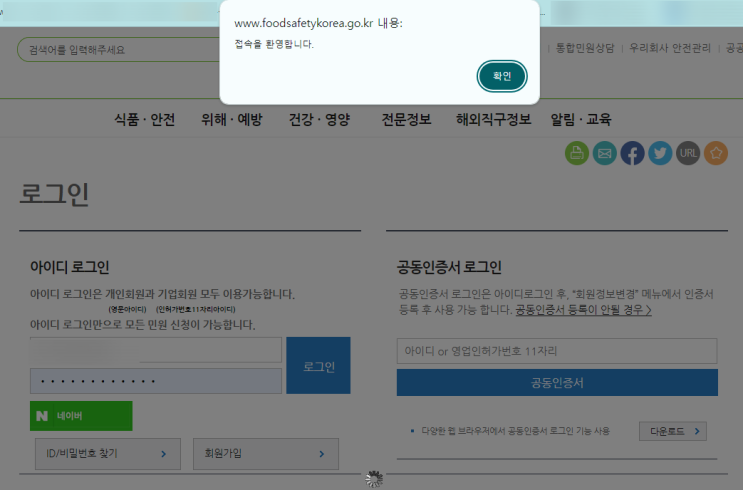Share the page via email icon
This screenshot has width=743, height=490.
[x=605, y=153]
